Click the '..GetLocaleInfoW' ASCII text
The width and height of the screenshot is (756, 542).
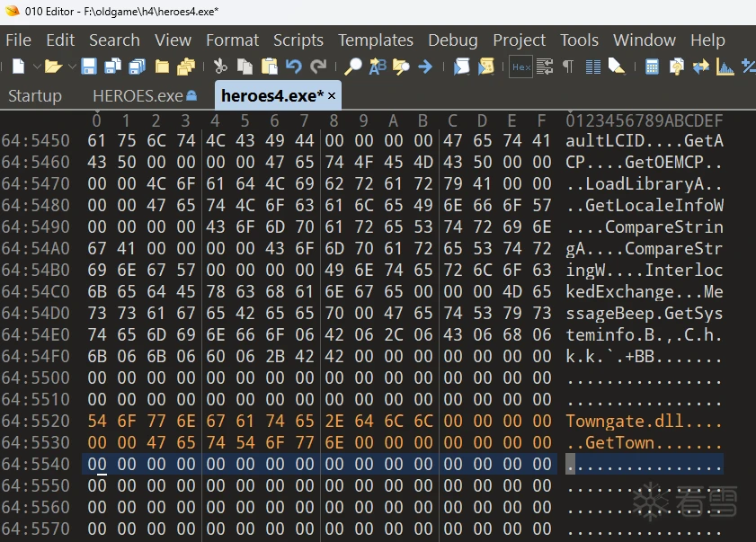tap(645, 206)
